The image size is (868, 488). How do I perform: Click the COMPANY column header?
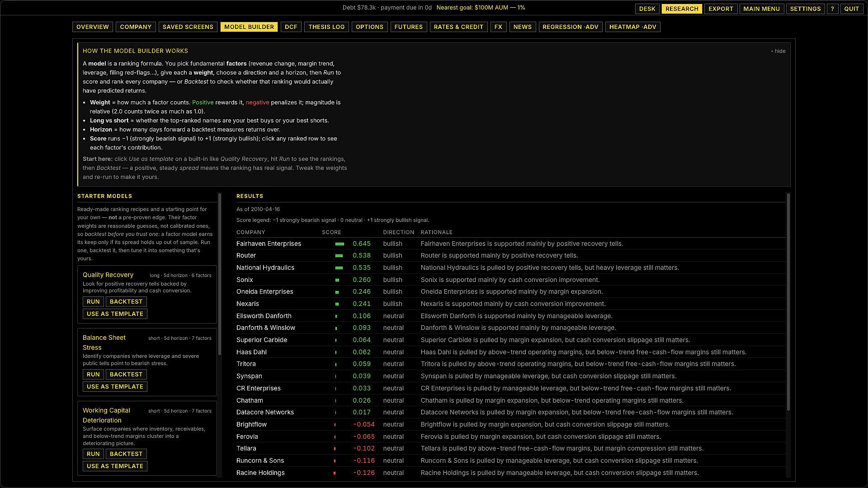click(x=250, y=232)
